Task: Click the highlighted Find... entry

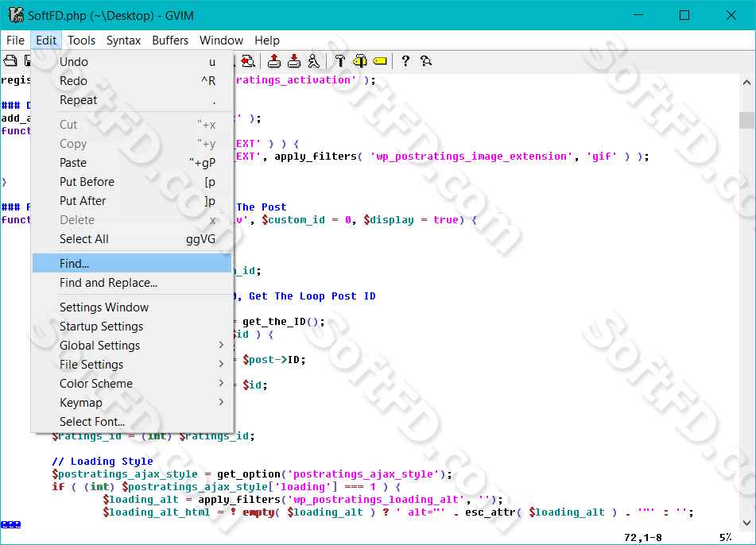Action: 132,264
